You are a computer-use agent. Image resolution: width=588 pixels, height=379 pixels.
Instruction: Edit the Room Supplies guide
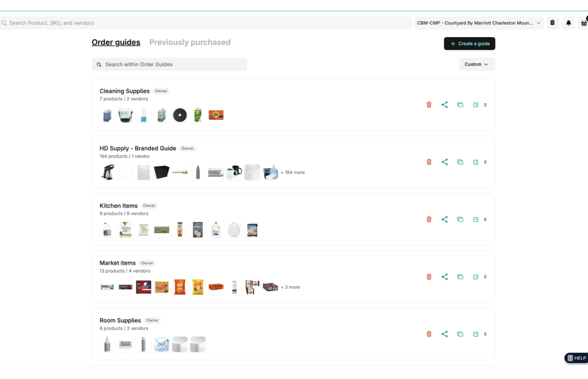[476, 334]
